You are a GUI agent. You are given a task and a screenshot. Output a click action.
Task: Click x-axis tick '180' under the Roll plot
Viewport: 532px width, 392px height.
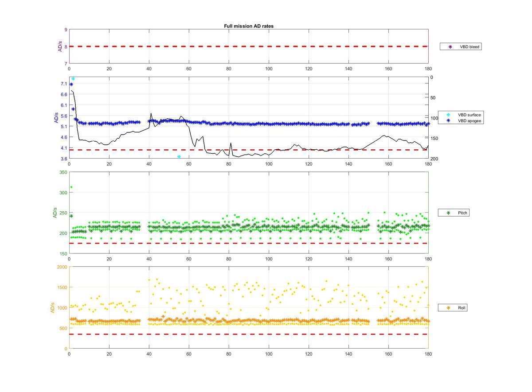pos(428,354)
